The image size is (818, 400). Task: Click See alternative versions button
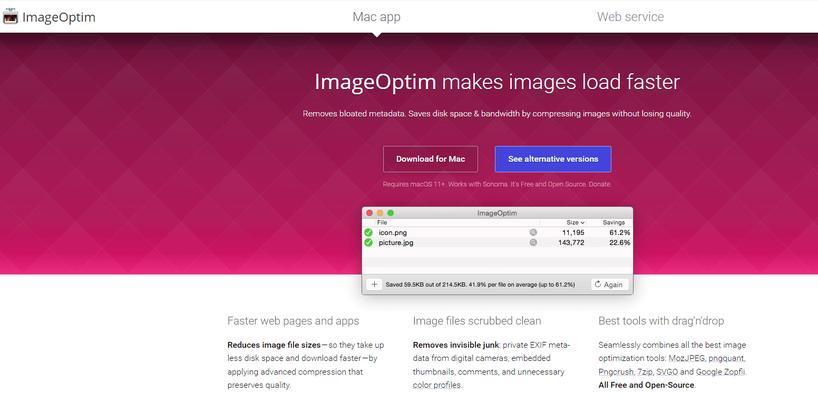coord(553,159)
